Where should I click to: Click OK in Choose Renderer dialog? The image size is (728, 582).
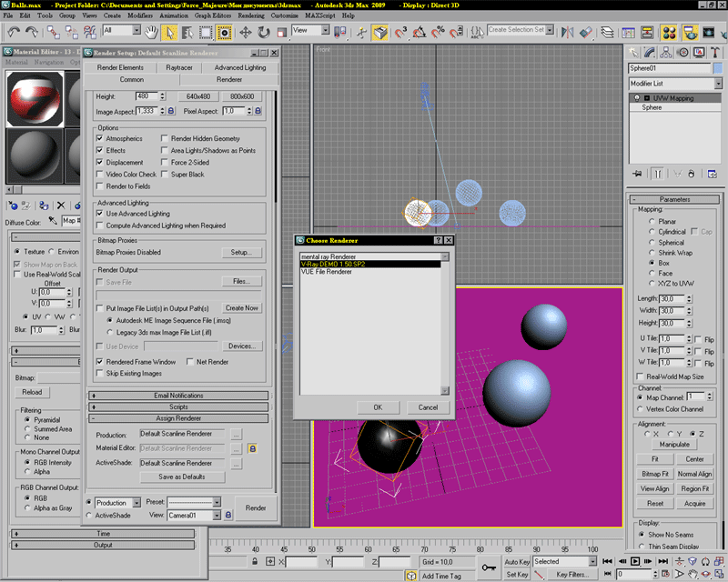[378, 407]
